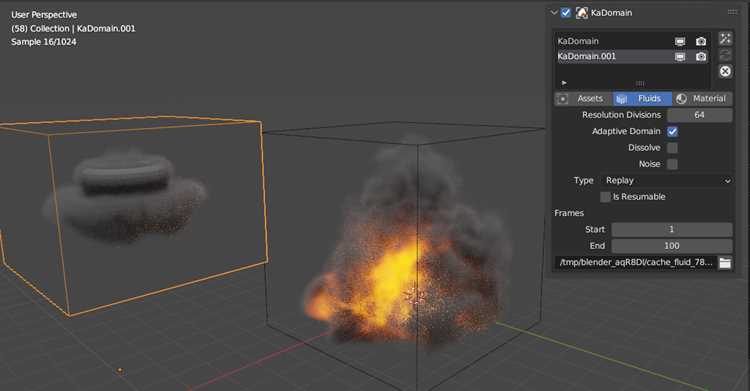750x391 pixels.
Task: Click the KaDomain addon logo icon
Action: 581,13
